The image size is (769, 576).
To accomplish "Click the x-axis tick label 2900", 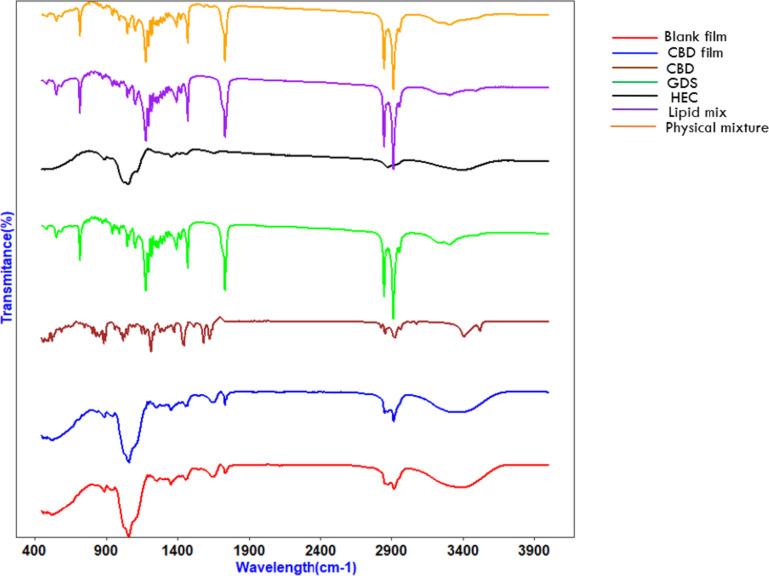I will pyautogui.click(x=392, y=550).
